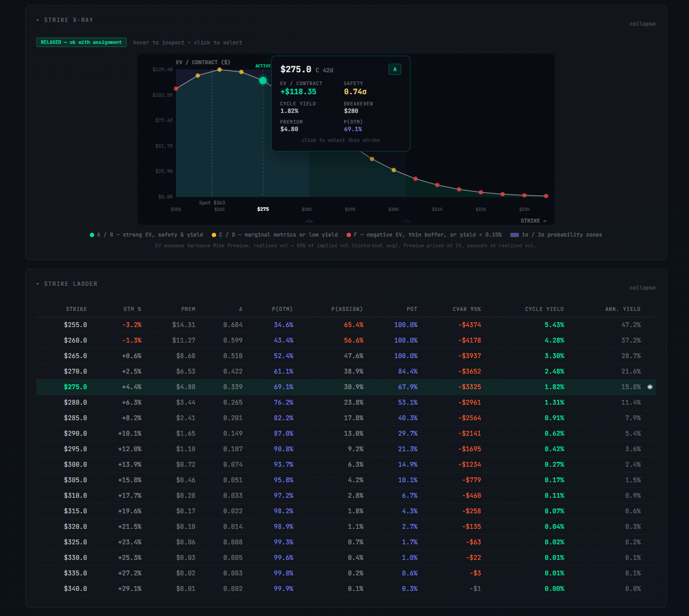Screen dimensions: 689x616
Task: Click the red data point at the $255 strike
Action: (x=176, y=88)
